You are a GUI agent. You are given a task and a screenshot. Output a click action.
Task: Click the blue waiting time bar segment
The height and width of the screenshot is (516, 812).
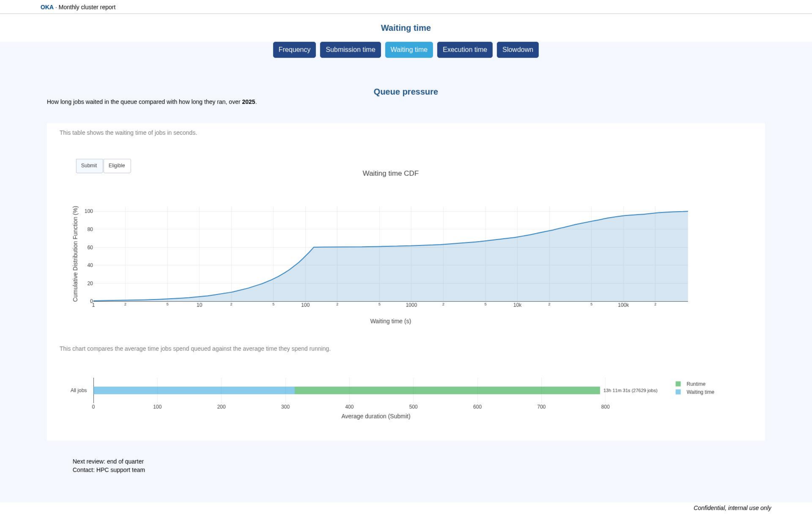194,390
